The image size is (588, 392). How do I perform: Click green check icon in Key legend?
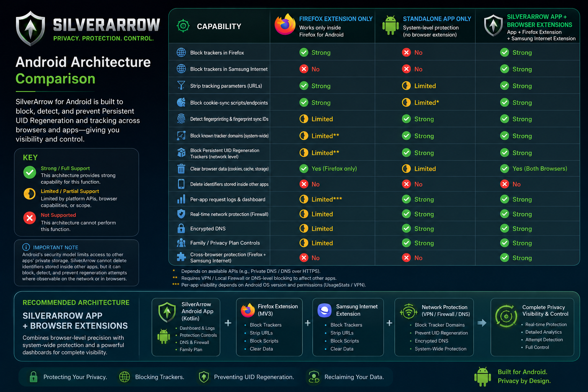pos(29,172)
